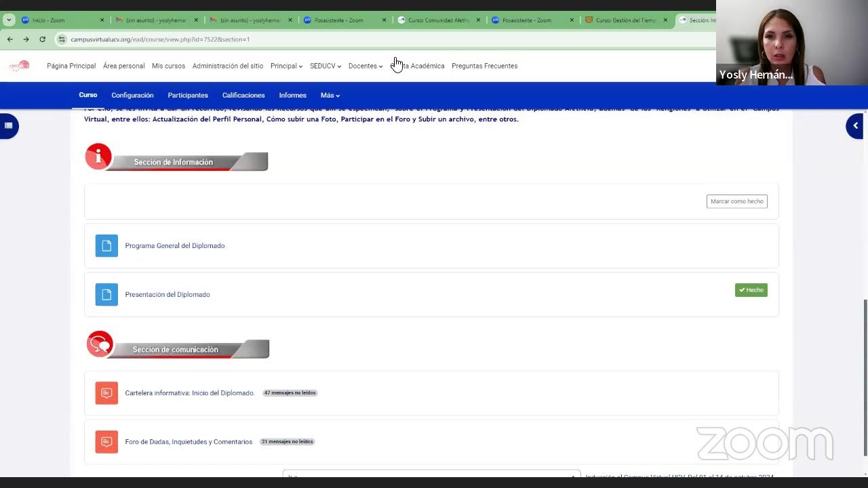The height and width of the screenshot is (488, 868).
Task: Click the chat bubbles icon of Sección de comunicación
Action: tap(100, 344)
